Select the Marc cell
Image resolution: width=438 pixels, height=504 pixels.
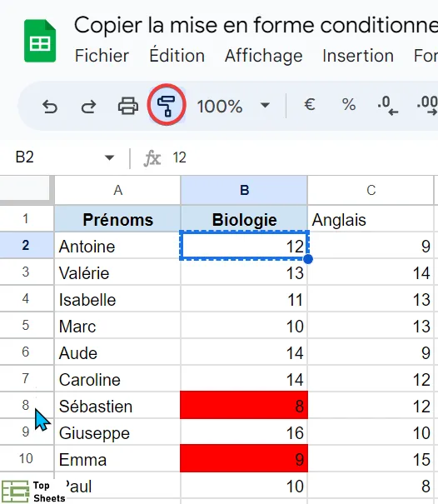tap(117, 326)
